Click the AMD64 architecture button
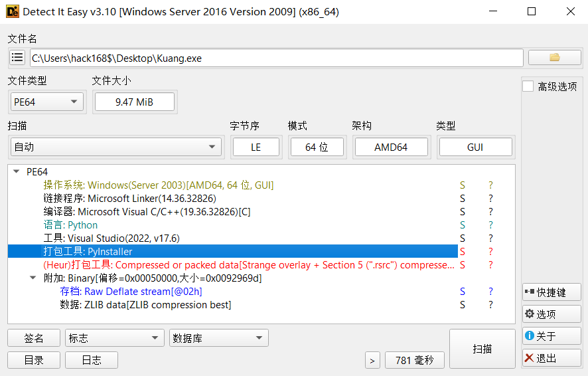 [x=391, y=147]
